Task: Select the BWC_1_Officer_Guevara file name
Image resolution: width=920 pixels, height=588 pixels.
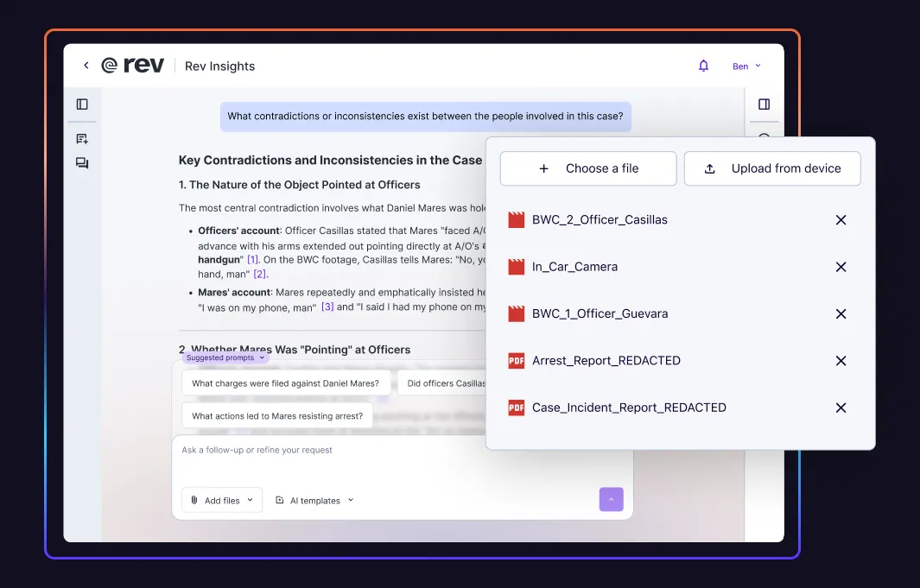Action: [x=600, y=313]
